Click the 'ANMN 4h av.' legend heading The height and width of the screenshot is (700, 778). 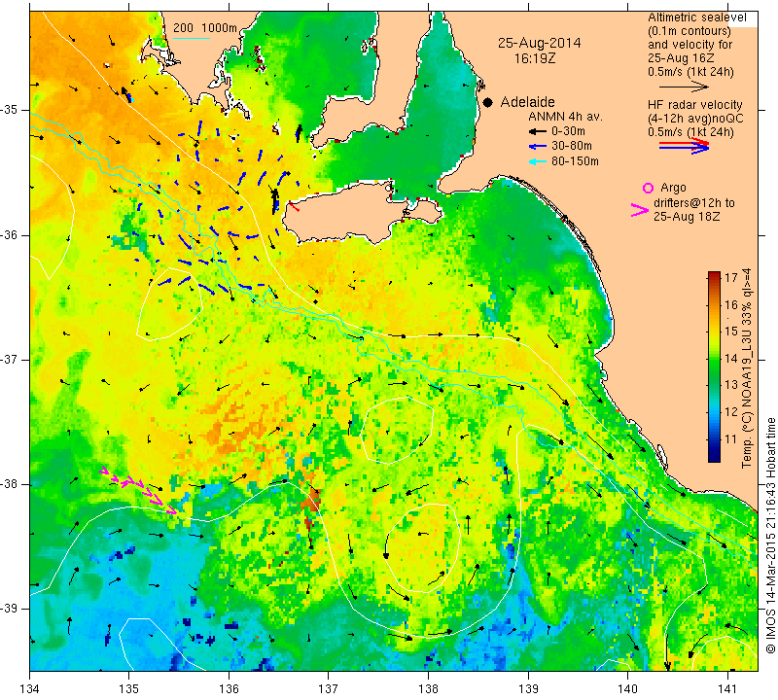tap(565, 117)
